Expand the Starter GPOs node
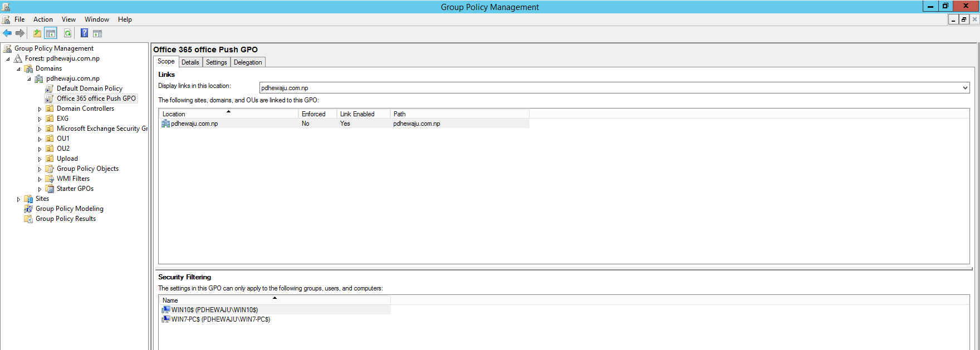This screenshot has width=980, height=350. [40, 189]
